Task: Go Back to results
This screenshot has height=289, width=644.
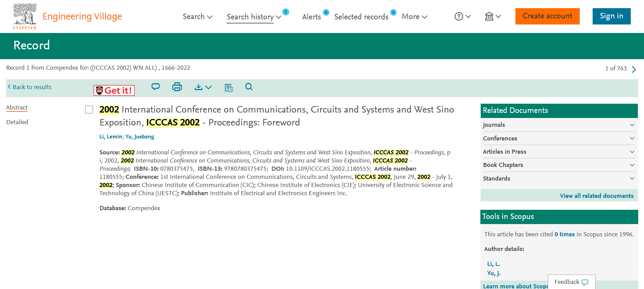Action: point(30,87)
